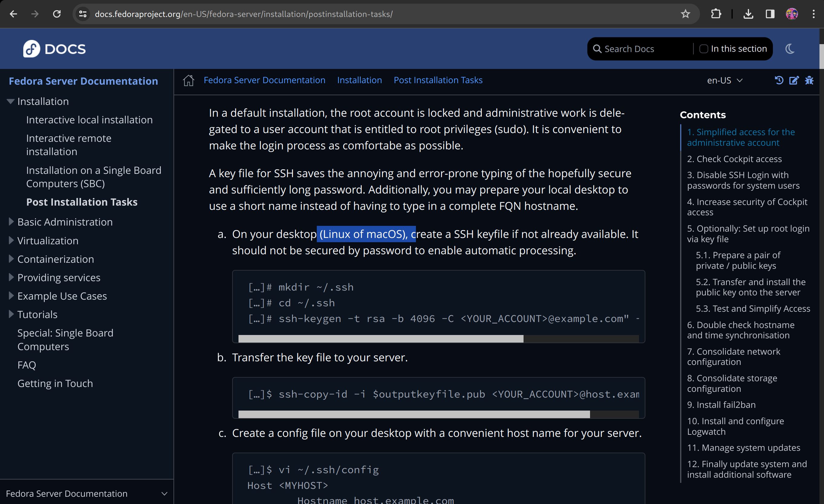Viewport: 824px width, 504px height.
Task: Click the edit this page icon
Action: (794, 80)
